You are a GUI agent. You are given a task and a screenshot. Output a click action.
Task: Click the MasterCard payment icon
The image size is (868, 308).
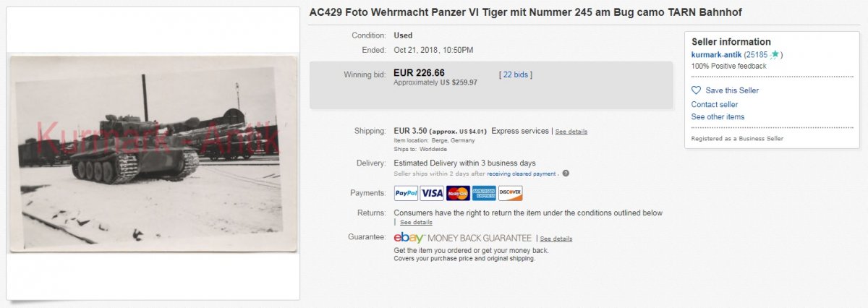coord(457,193)
